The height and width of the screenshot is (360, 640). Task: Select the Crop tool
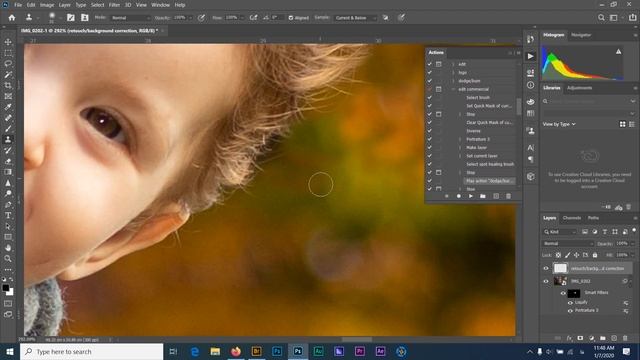(x=8, y=85)
